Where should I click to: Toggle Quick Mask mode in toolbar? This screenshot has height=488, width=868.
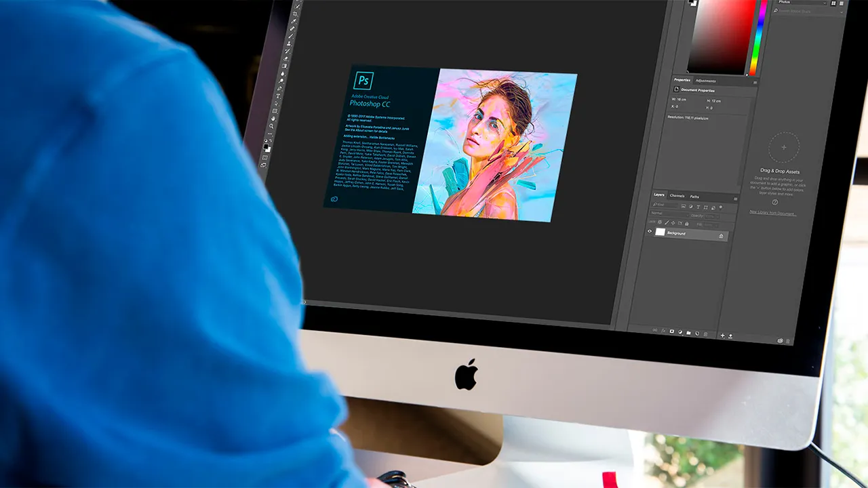tap(264, 158)
